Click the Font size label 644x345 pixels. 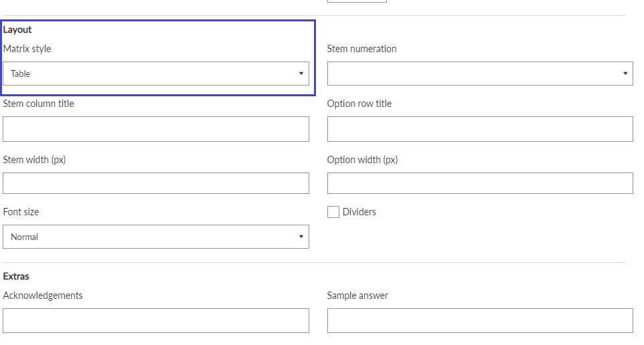(x=21, y=212)
